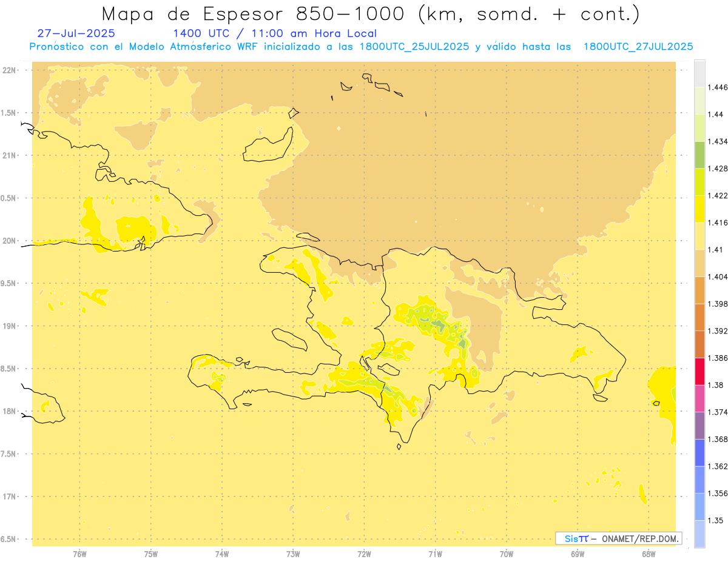728x562 pixels.
Task: Click the '17N' latitude label
Action: (x=10, y=497)
